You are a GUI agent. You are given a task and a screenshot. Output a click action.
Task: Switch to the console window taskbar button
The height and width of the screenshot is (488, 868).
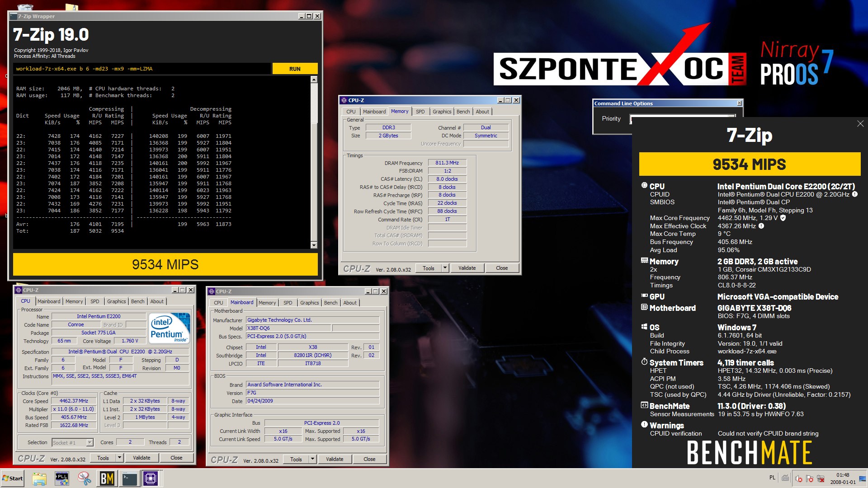129,479
